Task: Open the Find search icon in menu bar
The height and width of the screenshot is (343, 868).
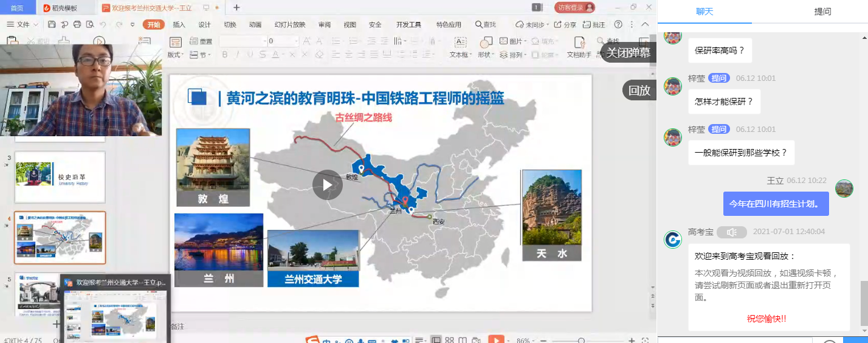Action: point(486,24)
